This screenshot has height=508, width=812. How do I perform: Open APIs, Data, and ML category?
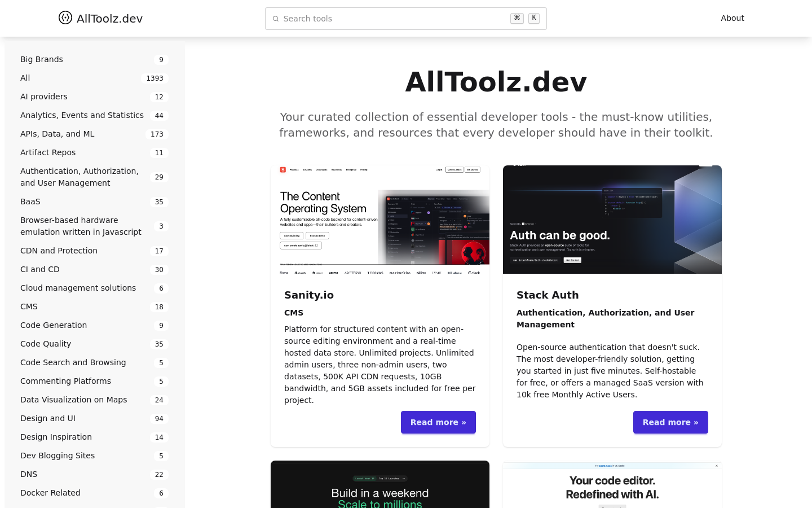pyautogui.click(x=95, y=134)
